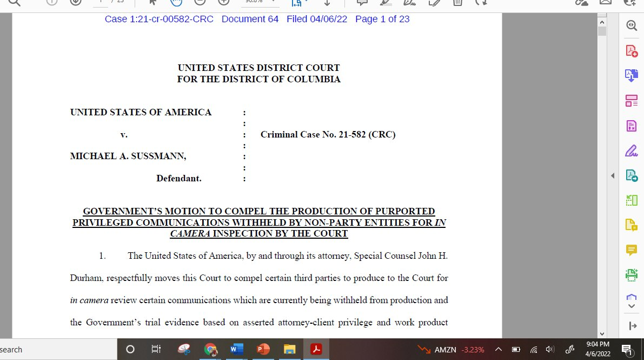This screenshot has height=360, width=644.
Task: Open the green Organize Pages tool
Action: pyautogui.click(x=631, y=200)
